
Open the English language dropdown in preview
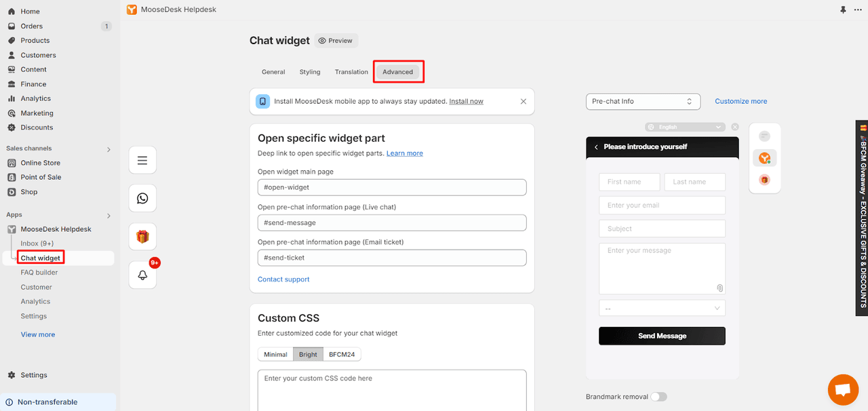point(685,126)
